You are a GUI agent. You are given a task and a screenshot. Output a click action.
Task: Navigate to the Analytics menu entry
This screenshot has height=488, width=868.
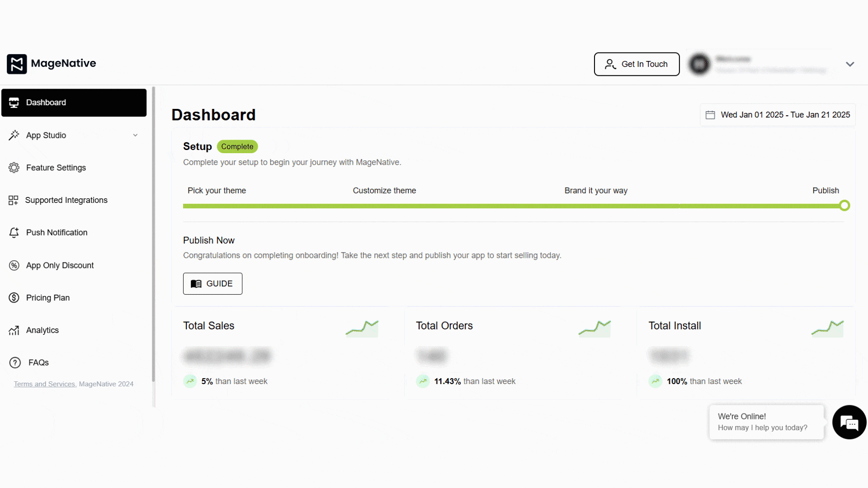(42, 330)
